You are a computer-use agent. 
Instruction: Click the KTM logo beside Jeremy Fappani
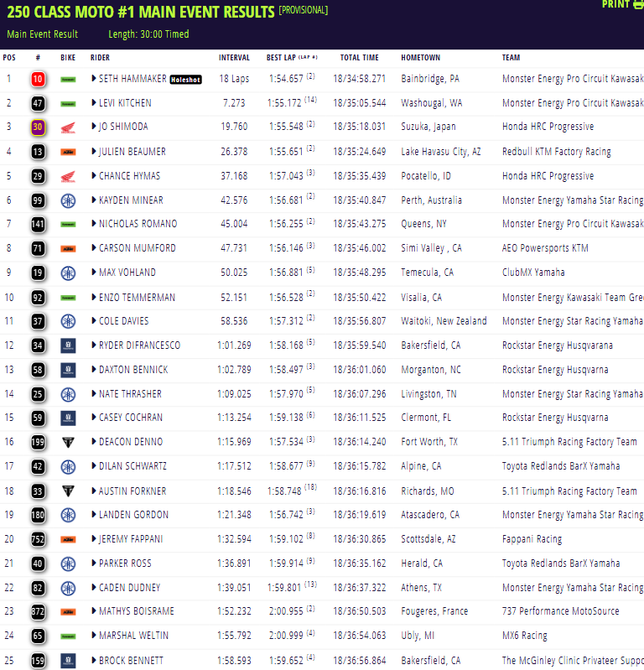[x=68, y=540]
